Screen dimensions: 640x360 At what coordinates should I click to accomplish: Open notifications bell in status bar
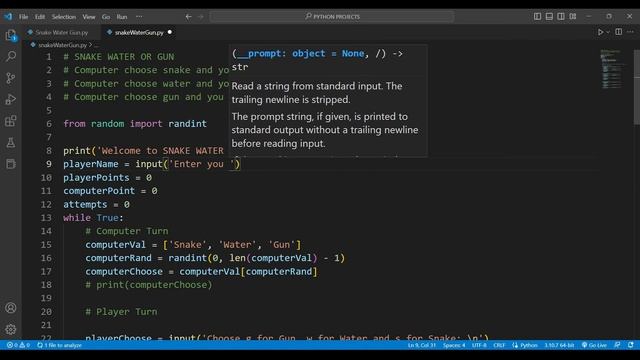click(631, 345)
